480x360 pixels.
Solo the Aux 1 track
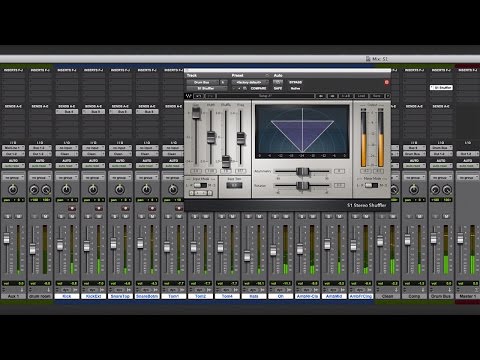pyautogui.click(x=8, y=217)
